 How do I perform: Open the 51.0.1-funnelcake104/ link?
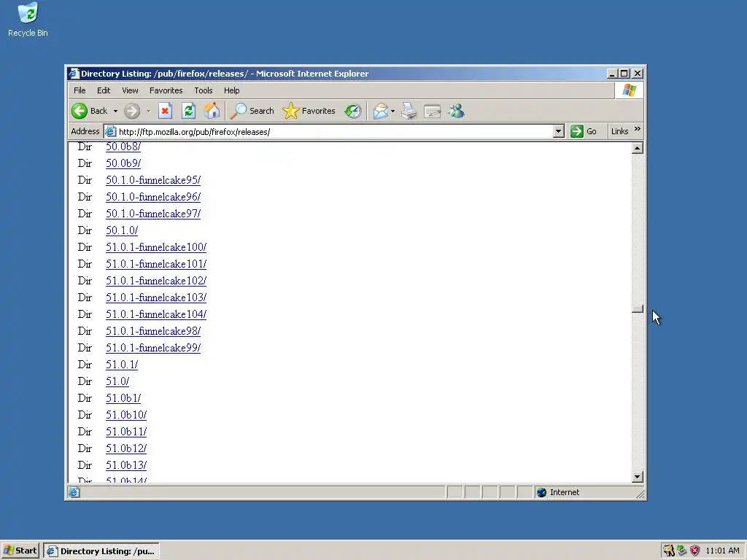pos(156,314)
